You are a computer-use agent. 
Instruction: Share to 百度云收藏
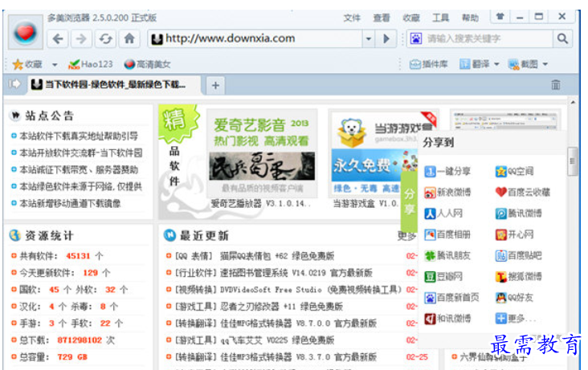[522, 193]
